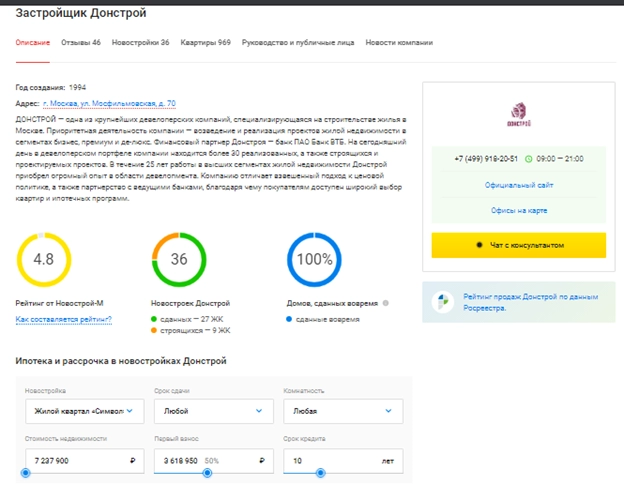Open the Описание tab
The image size is (624, 485).
pos(33,43)
